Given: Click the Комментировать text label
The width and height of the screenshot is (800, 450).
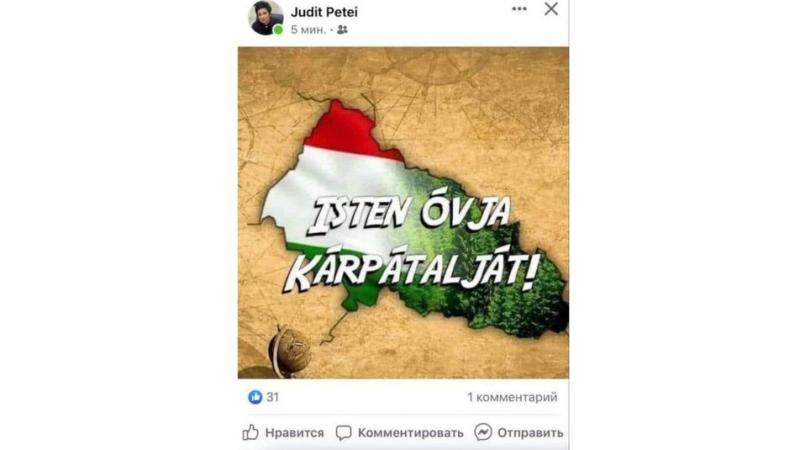Looking at the screenshot, I should (x=411, y=433).
